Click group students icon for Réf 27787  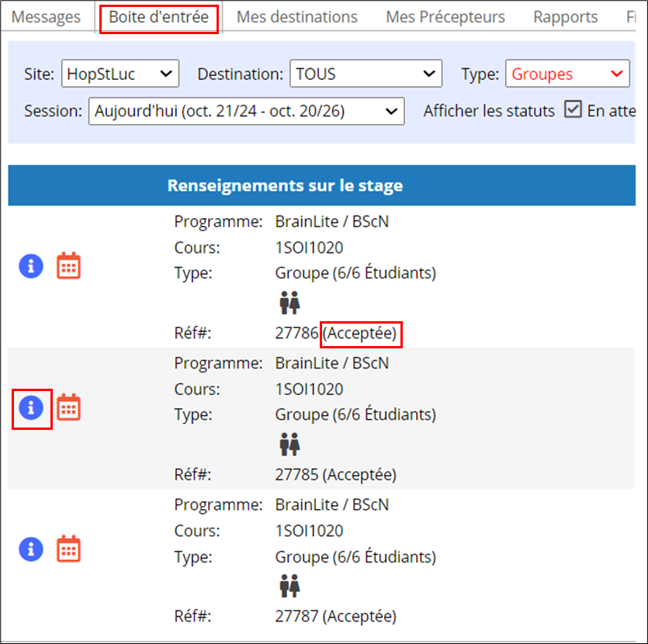(289, 586)
